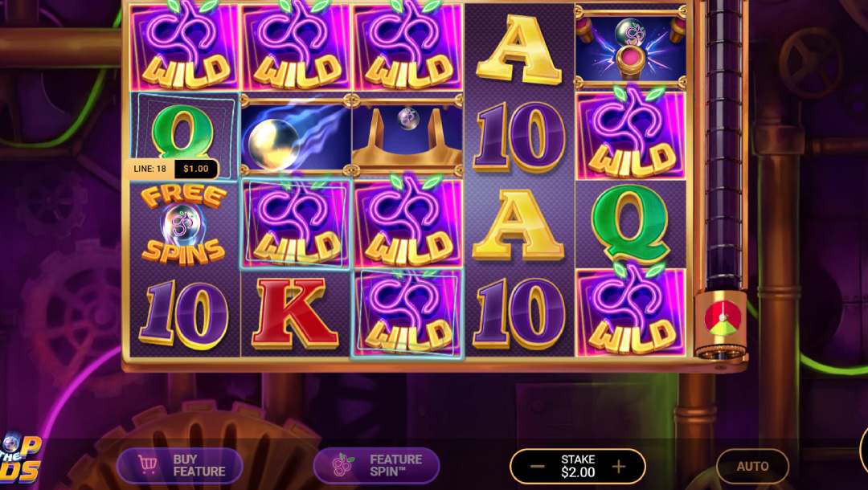
Task: Click the Line 18 win label
Action: point(171,169)
